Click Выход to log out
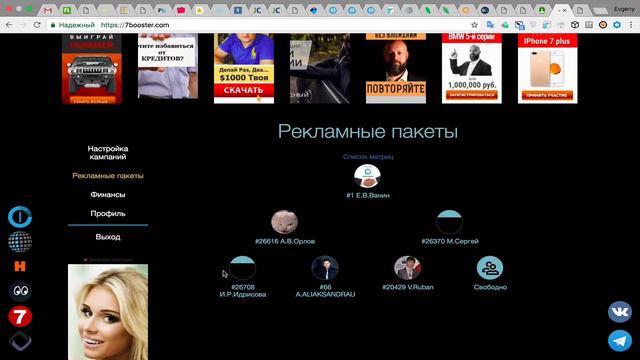Image resolution: width=640 pixels, height=360 pixels. [108, 237]
